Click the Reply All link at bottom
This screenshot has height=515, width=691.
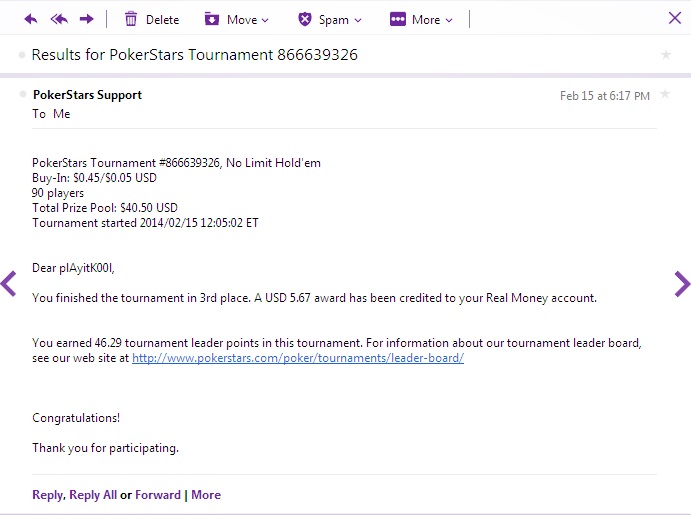click(x=93, y=495)
